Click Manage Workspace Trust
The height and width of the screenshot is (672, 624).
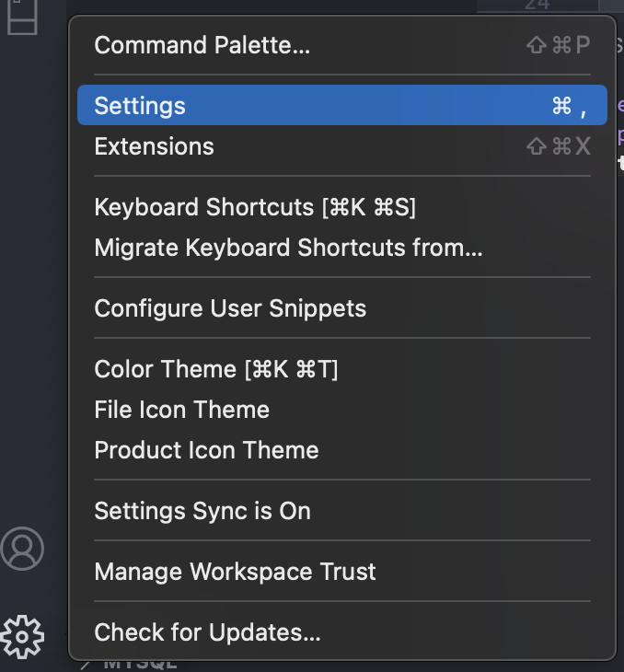(x=235, y=572)
